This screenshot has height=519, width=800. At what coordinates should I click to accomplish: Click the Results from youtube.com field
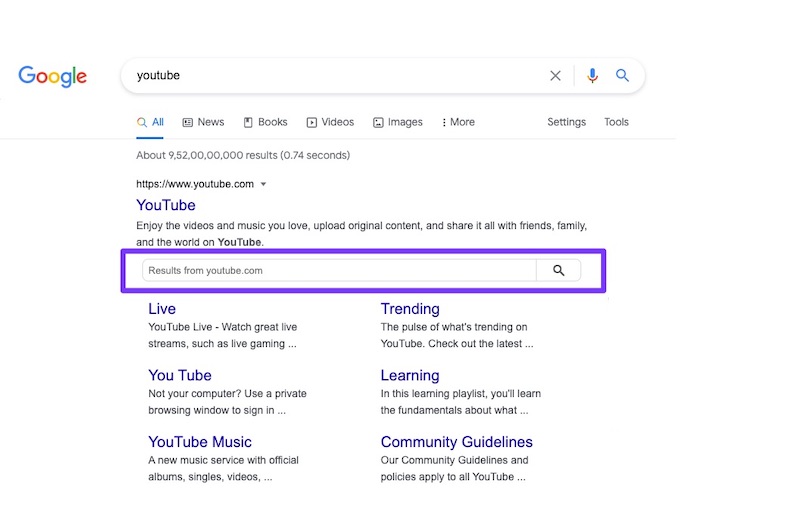[x=338, y=270]
